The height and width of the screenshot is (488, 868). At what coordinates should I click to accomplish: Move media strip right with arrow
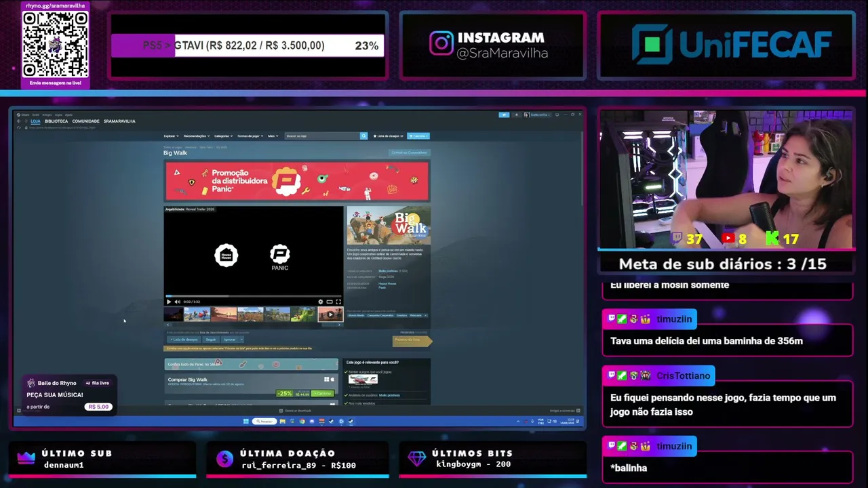pyautogui.click(x=340, y=325)
